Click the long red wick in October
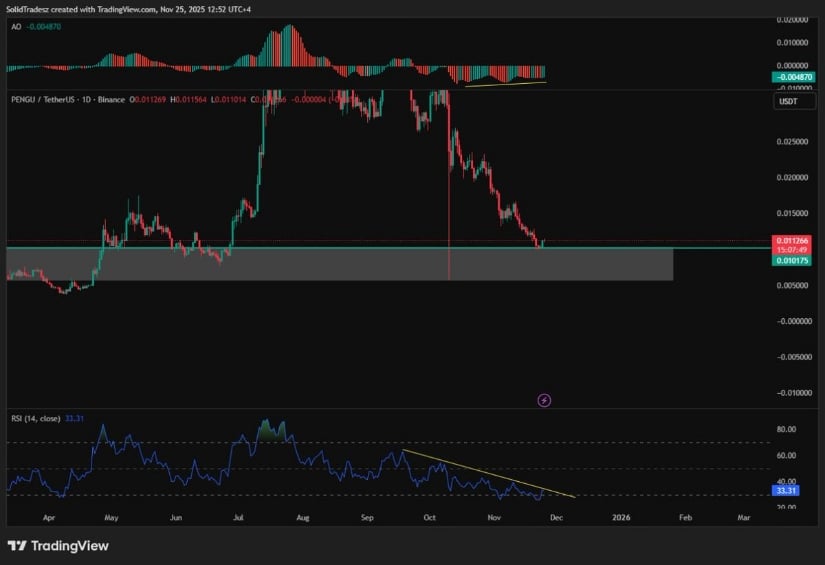This screenshot has height=565, width=825. (449, 265)
